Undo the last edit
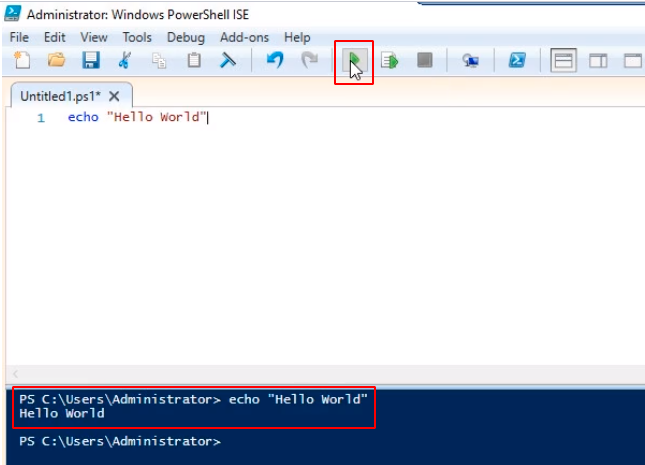Image resolution: width=645 pixels, height=465 pixels. click(x=275, y=61)
